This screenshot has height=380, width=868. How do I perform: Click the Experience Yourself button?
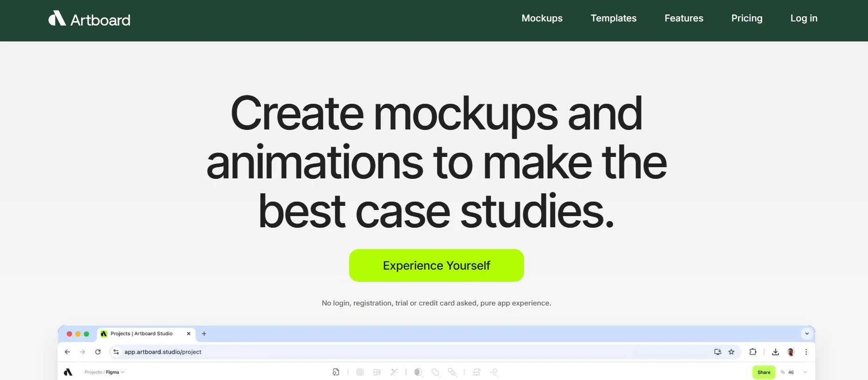[x=436, y=265]
